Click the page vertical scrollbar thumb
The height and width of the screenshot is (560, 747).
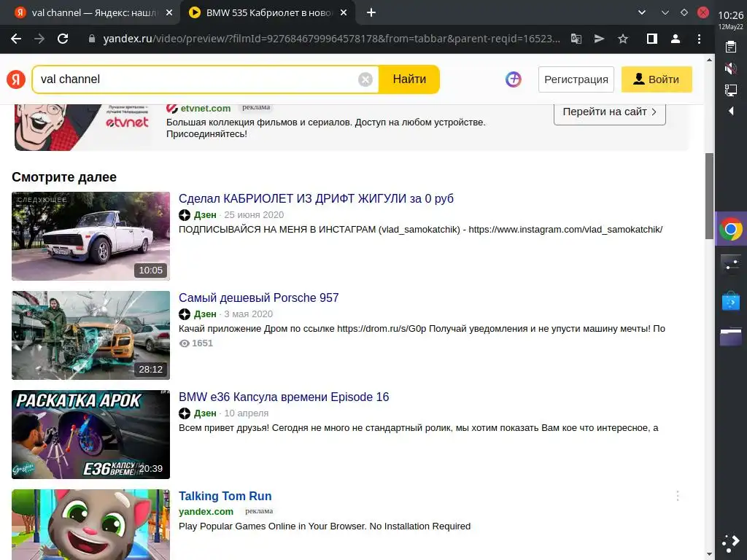click(x=709, y=195)
